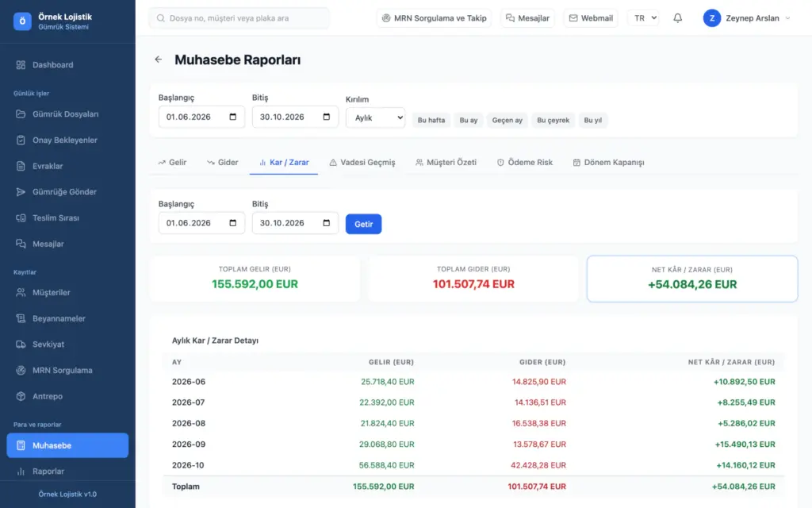Open Webmail from the top bar
812x508 pixels.
[x=591, y=18]
